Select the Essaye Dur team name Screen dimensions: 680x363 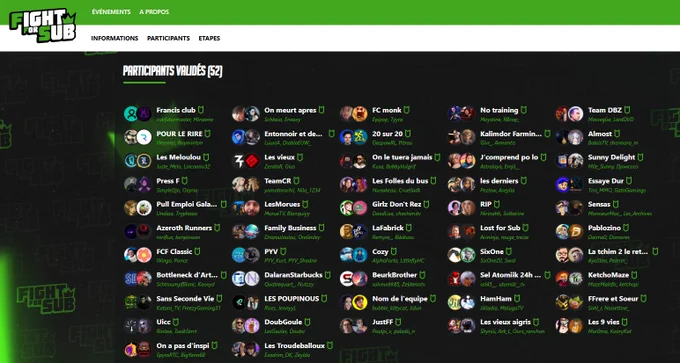605,181
